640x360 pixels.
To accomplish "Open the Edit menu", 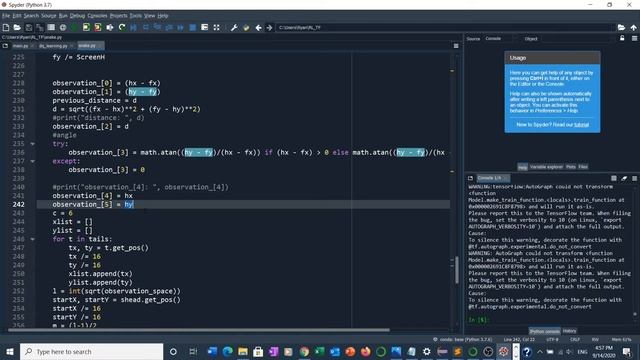I will coord(17,16).
